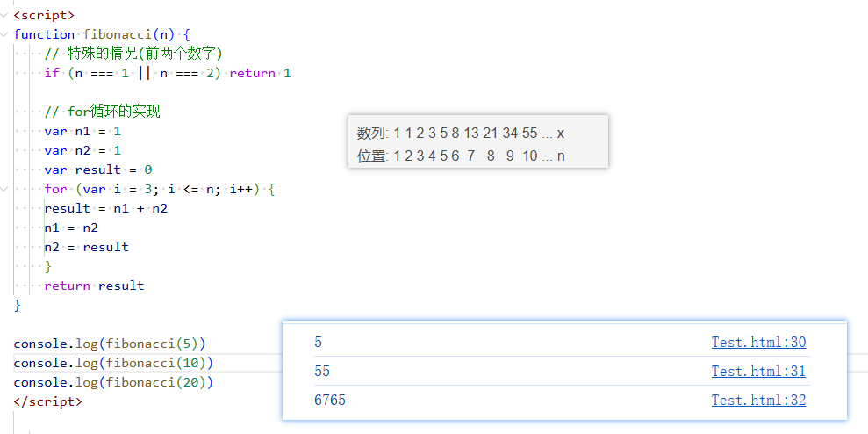Screen dimensions: 868x434
Task: Collapse the fibonacci function fold chevron
Action: [4, 34]
